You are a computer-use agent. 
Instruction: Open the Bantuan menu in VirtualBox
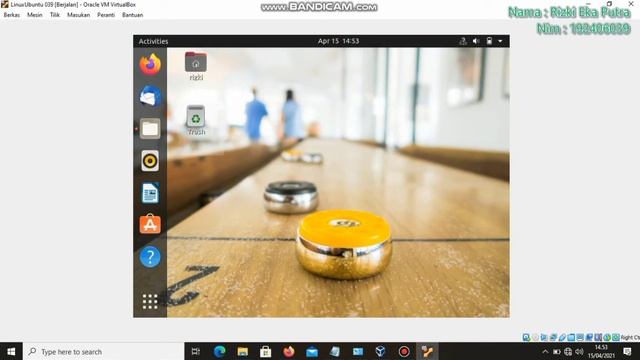click(133, 15)
